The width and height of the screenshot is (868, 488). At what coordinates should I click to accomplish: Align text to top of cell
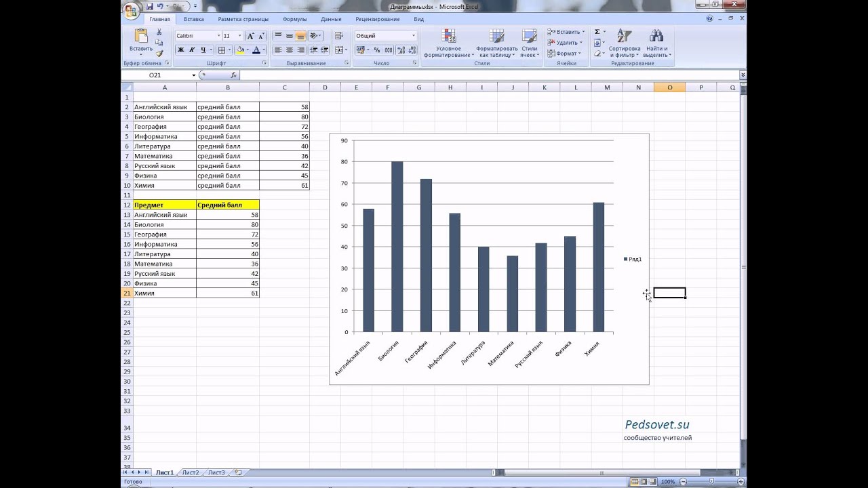[x=278, y=36]
